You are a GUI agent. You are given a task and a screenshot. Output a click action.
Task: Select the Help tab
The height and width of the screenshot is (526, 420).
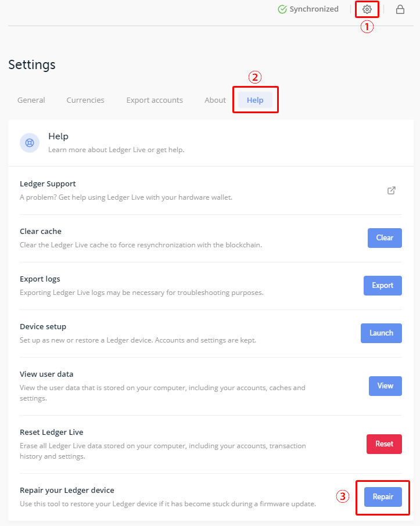click(x=255, y=100)
